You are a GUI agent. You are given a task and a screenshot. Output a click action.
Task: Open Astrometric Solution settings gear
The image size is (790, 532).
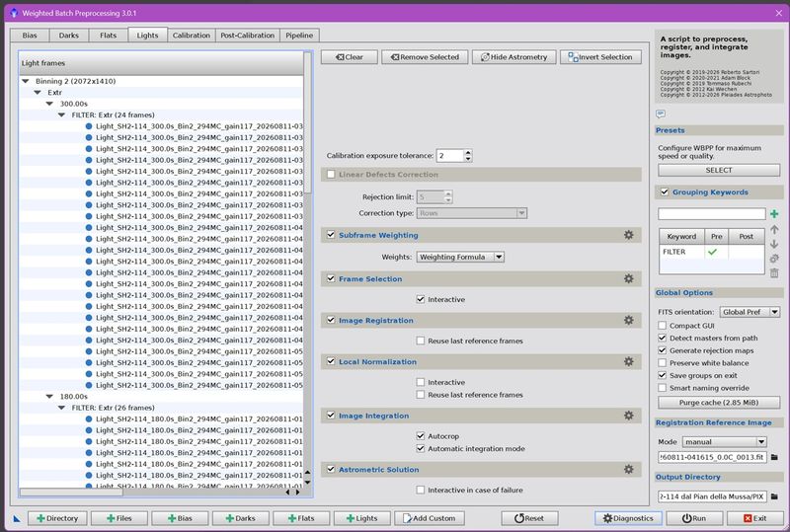pyautogui.click(x=628, y=469)
